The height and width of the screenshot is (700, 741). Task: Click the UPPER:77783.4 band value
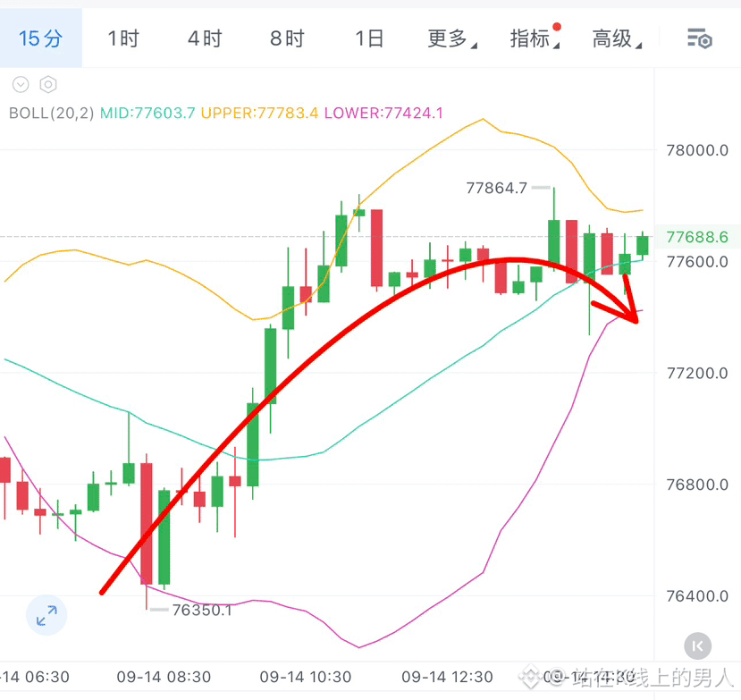pyautogui.click(x=259, y=113)
